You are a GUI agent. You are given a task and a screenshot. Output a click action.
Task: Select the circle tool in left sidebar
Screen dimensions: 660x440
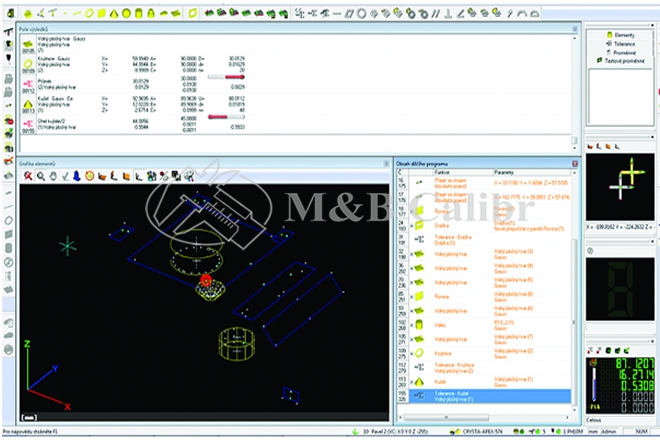click(x=7, y=219)
